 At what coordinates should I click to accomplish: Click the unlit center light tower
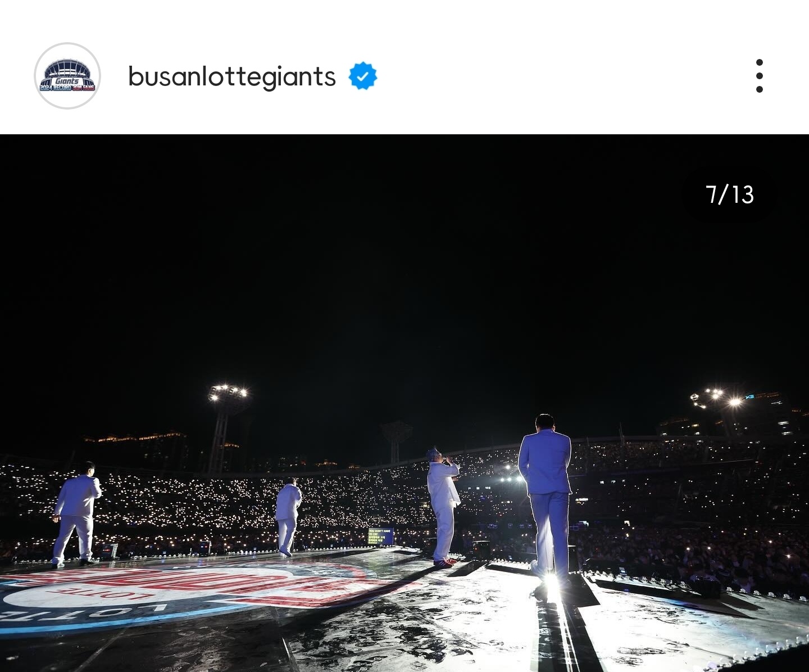click(396, 441)
